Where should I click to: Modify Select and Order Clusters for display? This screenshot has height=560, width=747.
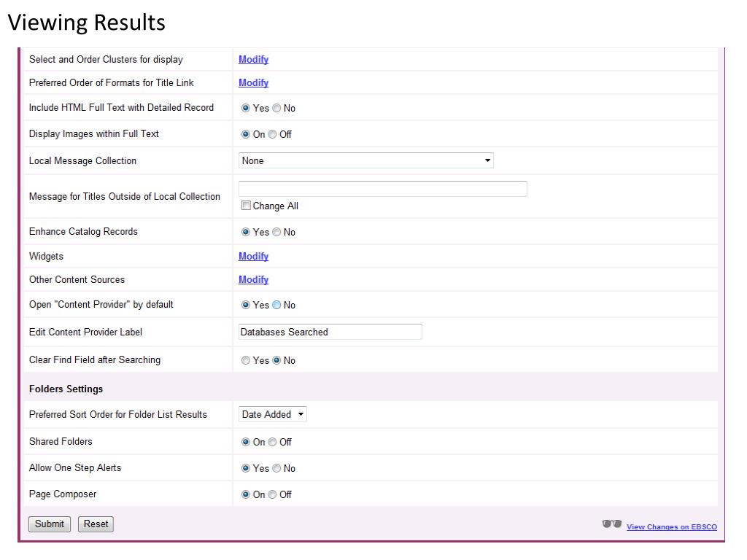click(253, 60)
